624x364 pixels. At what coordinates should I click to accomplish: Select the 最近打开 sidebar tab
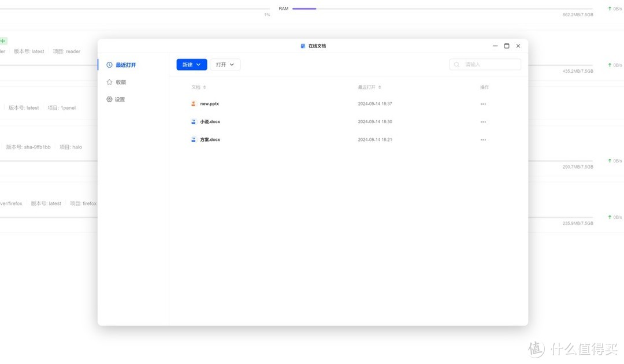(125, 65)
